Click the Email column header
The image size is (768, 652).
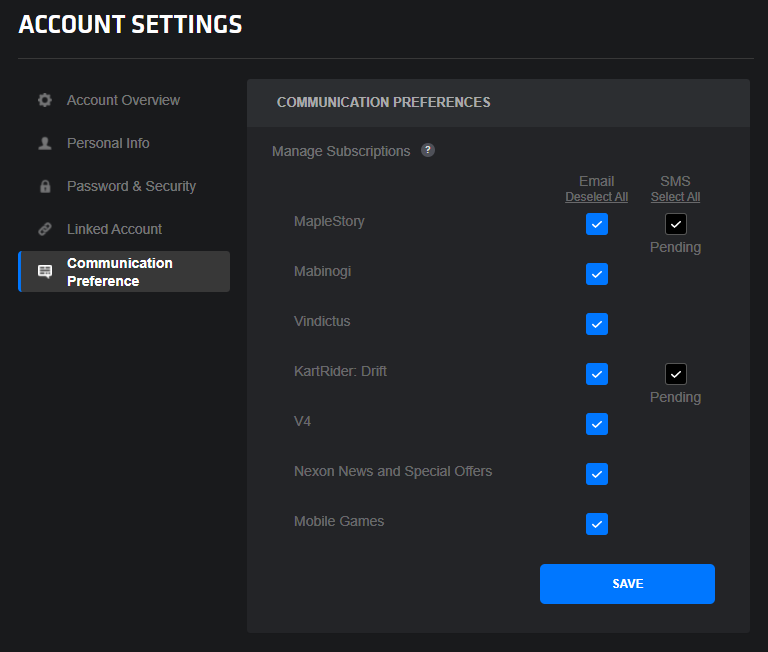[x=597, y=181]
